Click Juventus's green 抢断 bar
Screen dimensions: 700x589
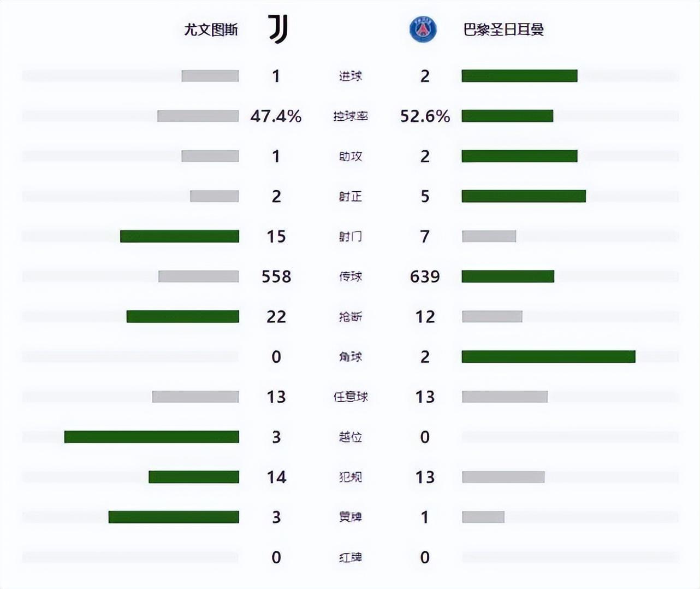[x=183, y=316]
